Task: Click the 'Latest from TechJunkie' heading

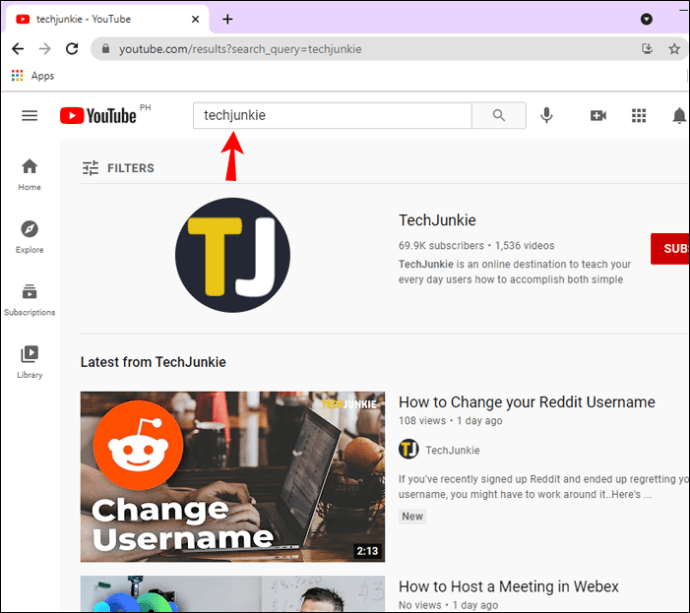Action: (153, 362)
